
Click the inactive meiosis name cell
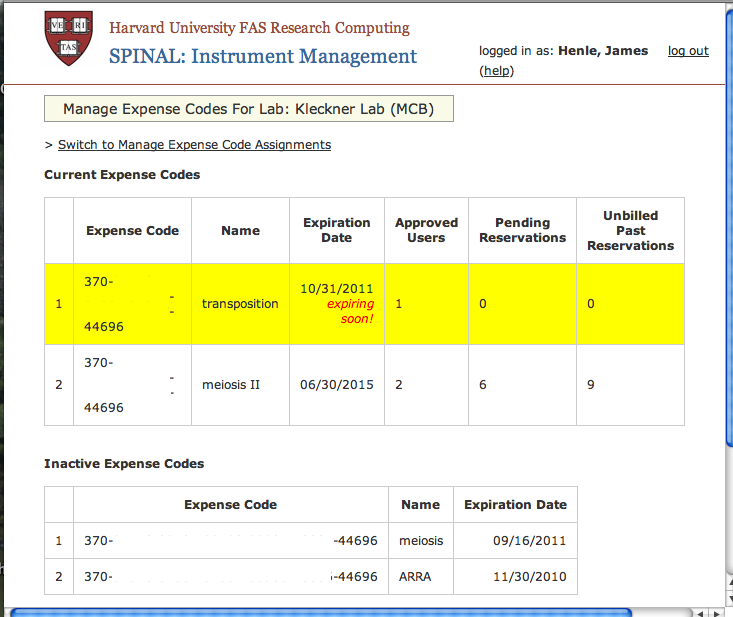[421, 541]
